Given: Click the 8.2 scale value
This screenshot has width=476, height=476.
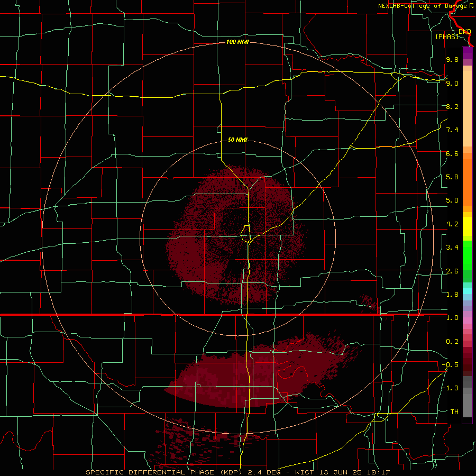Looking at the screenshot, I should coord(452,106).
